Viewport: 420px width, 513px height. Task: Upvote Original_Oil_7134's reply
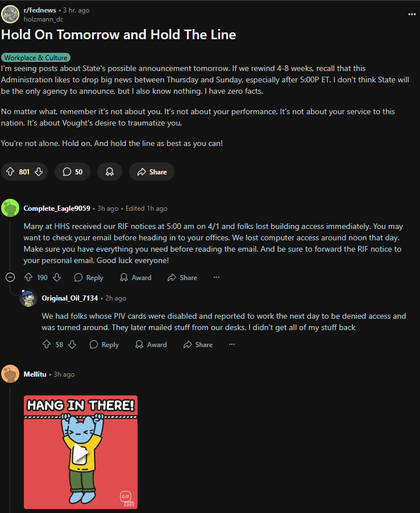(x=47, y=344)
